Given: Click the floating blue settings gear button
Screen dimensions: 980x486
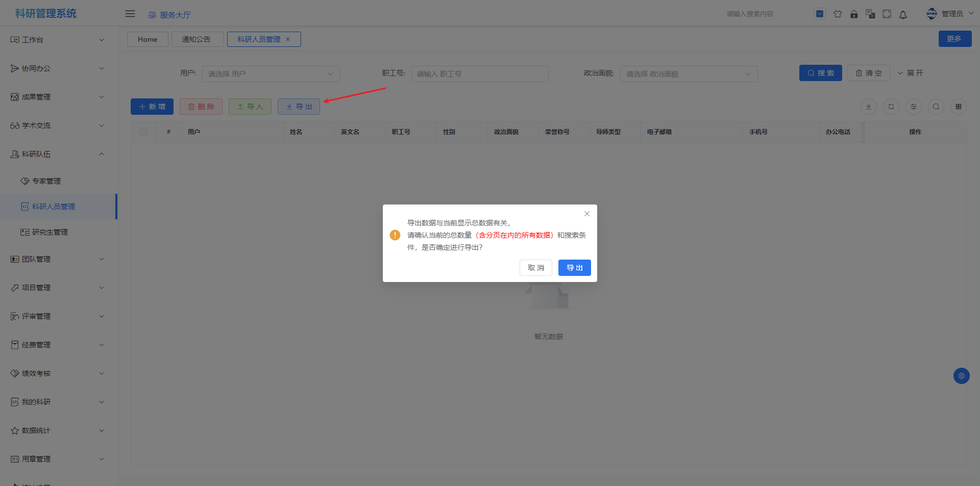Looking at the screenshot, I should click(x=961, y=376).
